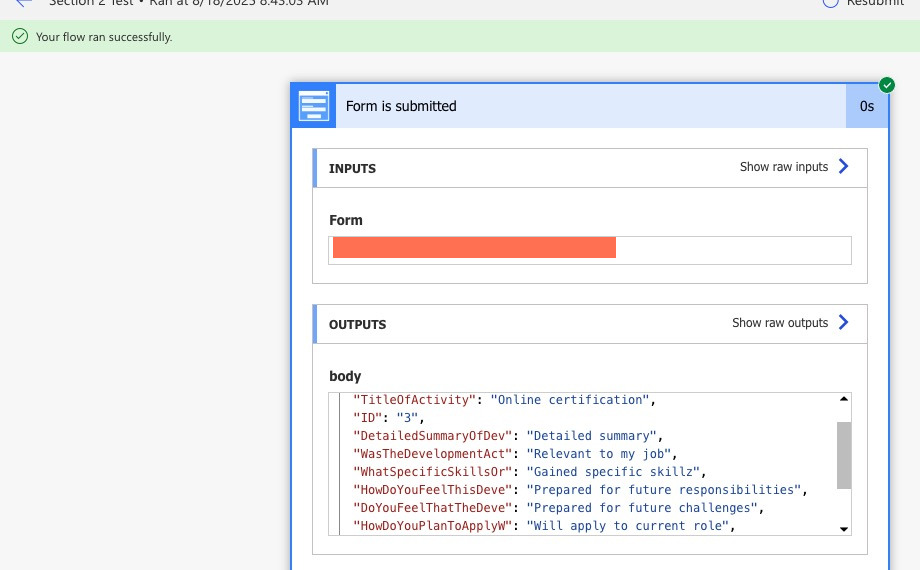Viewport: 920px width, 570px height.
Task: Click the chevron beside Show raw outputs
Action: [x=843, y=323]
